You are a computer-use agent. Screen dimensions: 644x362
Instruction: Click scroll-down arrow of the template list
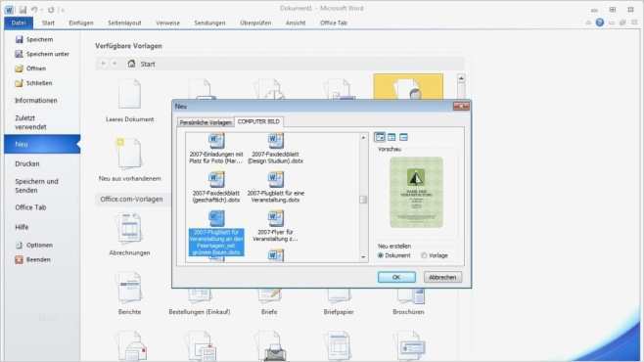[363, 257]
